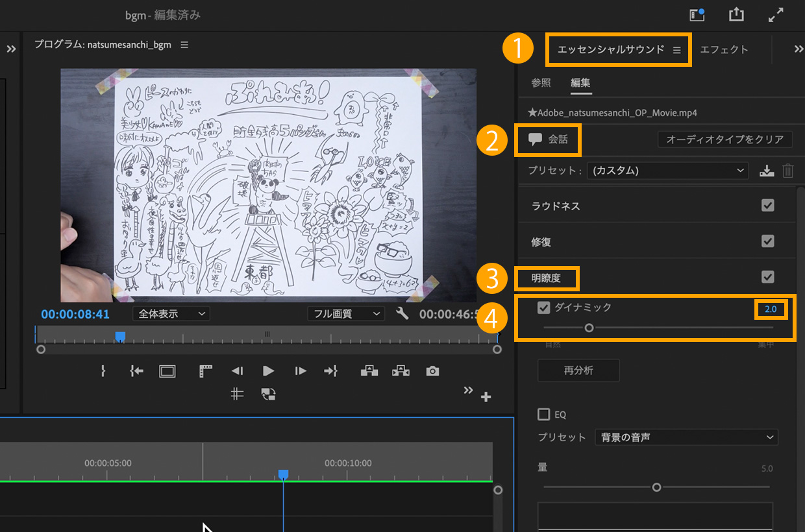Open Program monitor settings wrench icon
Viewport: 805px width, 532px height.
point(402,314)
